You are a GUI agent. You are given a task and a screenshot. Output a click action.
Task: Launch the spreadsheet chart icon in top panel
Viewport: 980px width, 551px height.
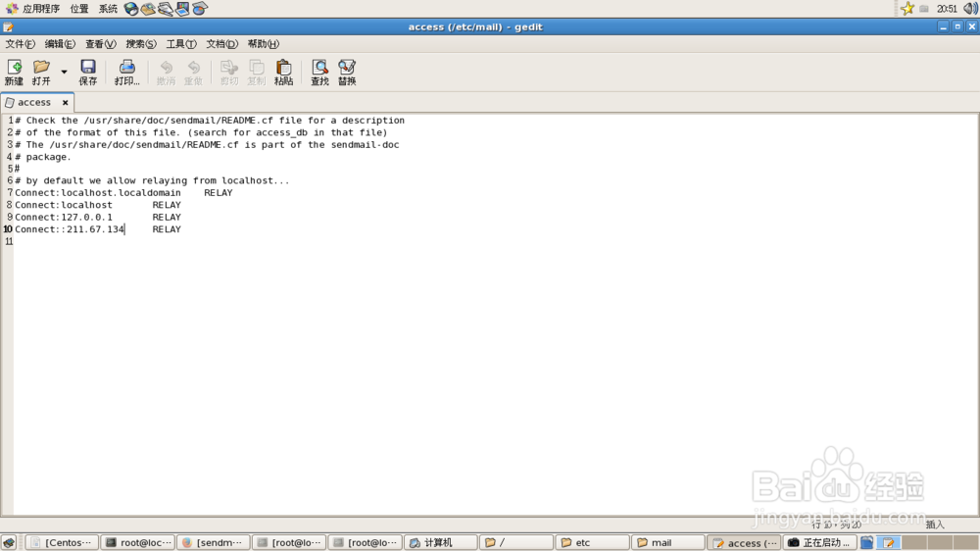199,9
